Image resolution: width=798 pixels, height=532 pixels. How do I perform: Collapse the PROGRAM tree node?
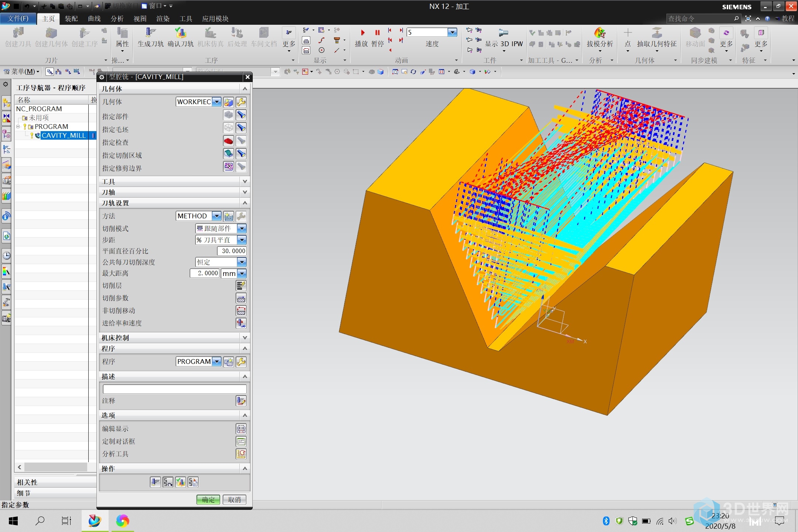(x=18, y=127)
